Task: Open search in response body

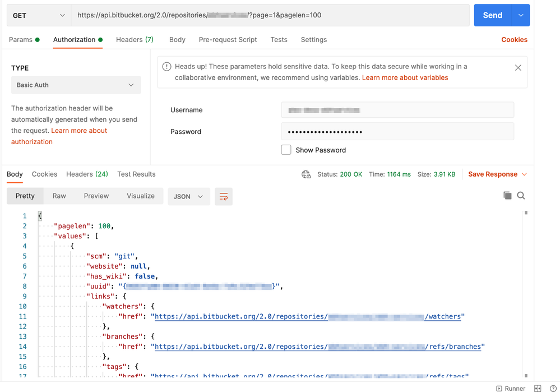Action: pos(521,196)
